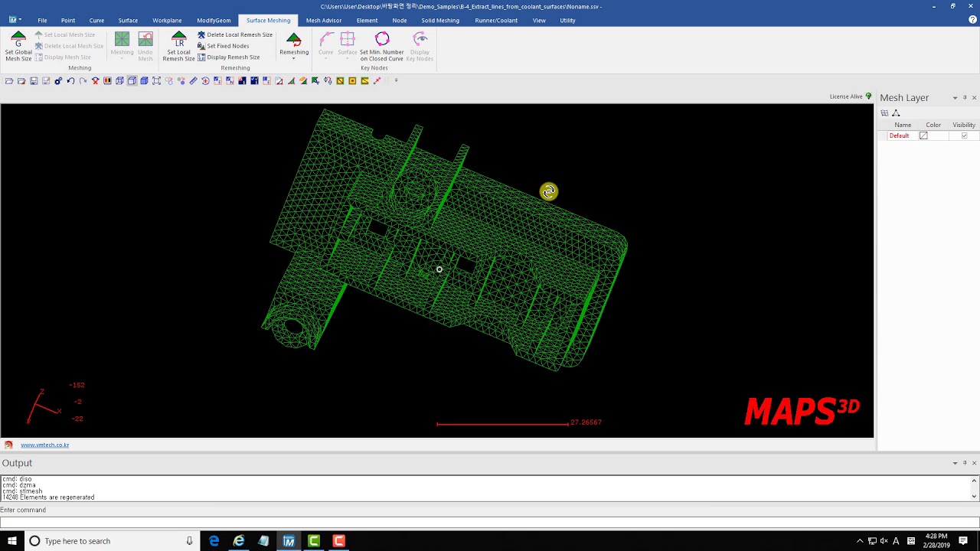Open Output panel options dropdown

point(955,463)
